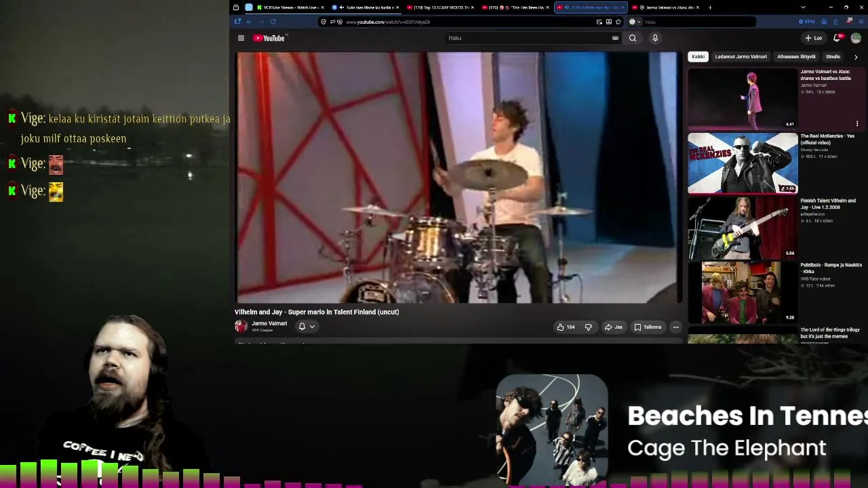Screen dimensions: 868x488
Task: Close the VCRTube Stream tab
Action: tap(323, 7)
